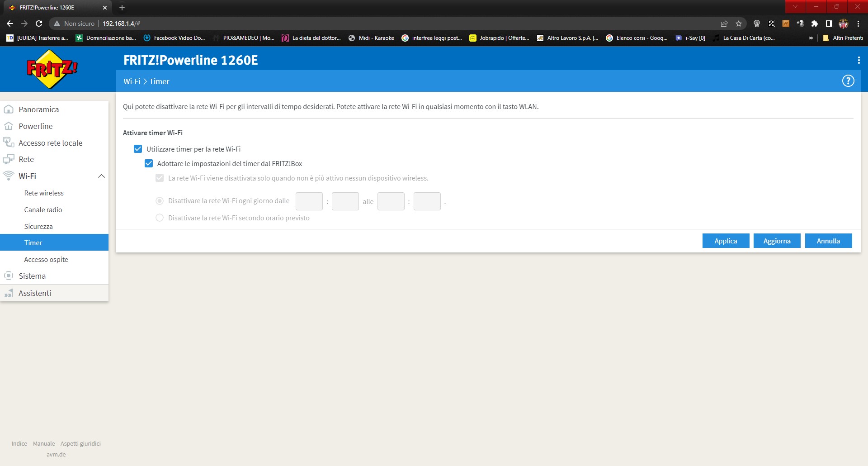Click the Applica button
Screen dimensions: 868x466
(726, 241)
